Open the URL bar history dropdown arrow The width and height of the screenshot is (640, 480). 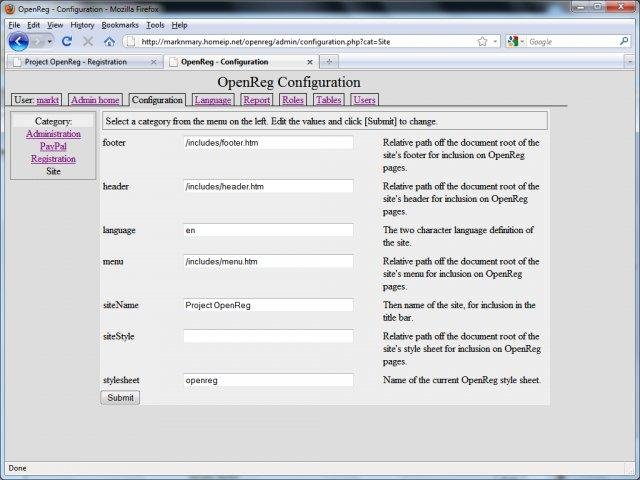tap(495, 41)
